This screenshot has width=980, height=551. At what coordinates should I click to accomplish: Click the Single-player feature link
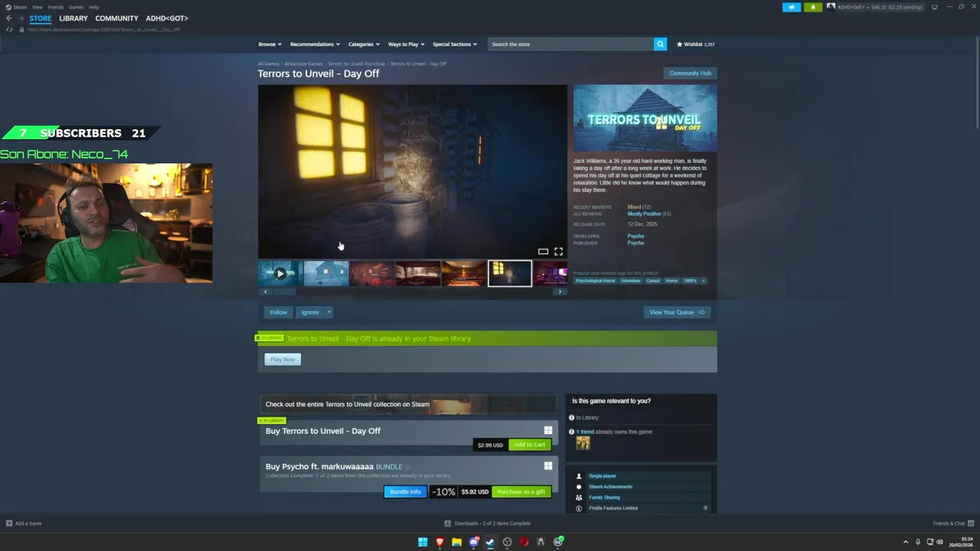[603, 476]
